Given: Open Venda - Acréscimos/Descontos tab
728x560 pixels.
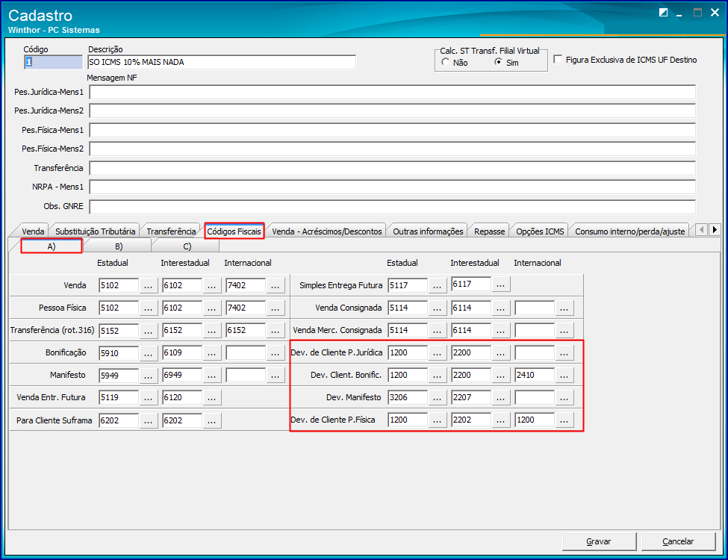Looking at the screenshot, I should (327, 231).
